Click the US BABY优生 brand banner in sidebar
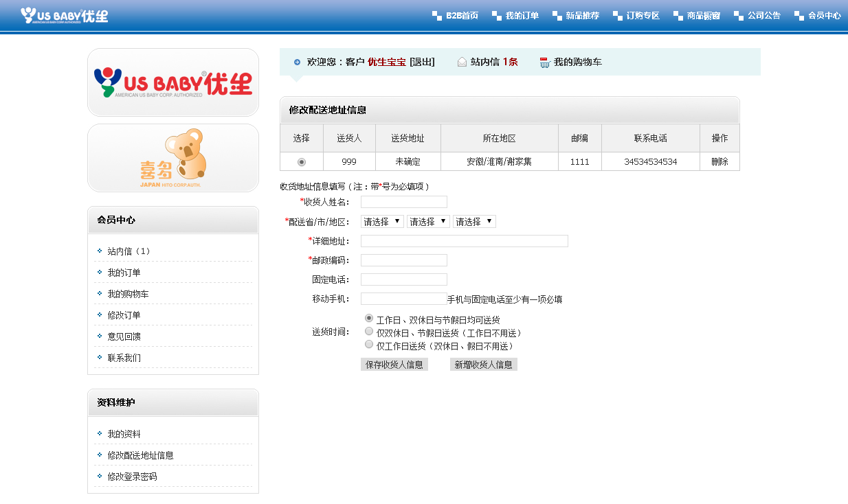 173,82
